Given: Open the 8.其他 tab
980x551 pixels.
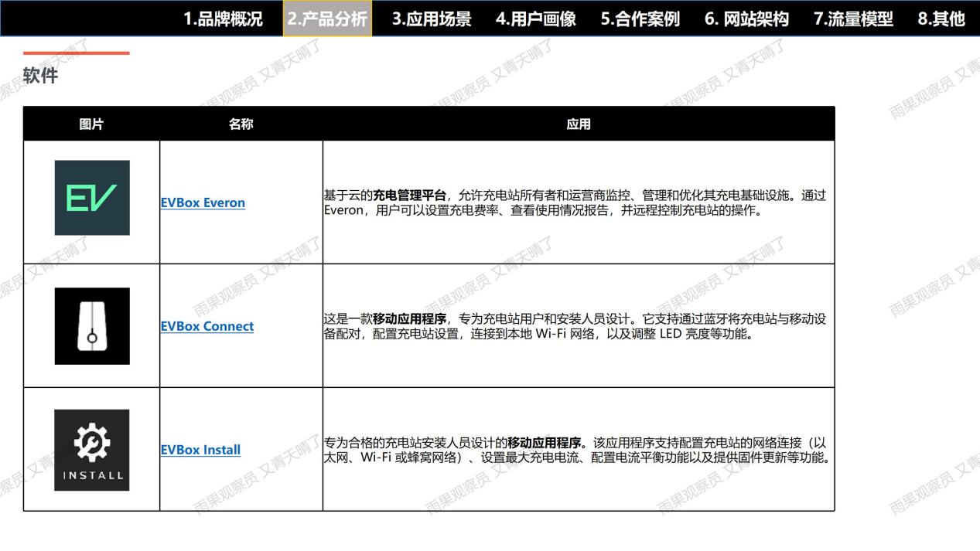Looking at the screenshot, I should pyautogui.click(x=941, y=19).
